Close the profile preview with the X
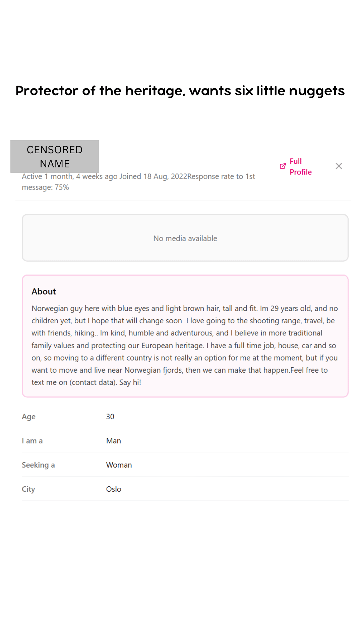 pyautogui.click(x=339, y=166)
